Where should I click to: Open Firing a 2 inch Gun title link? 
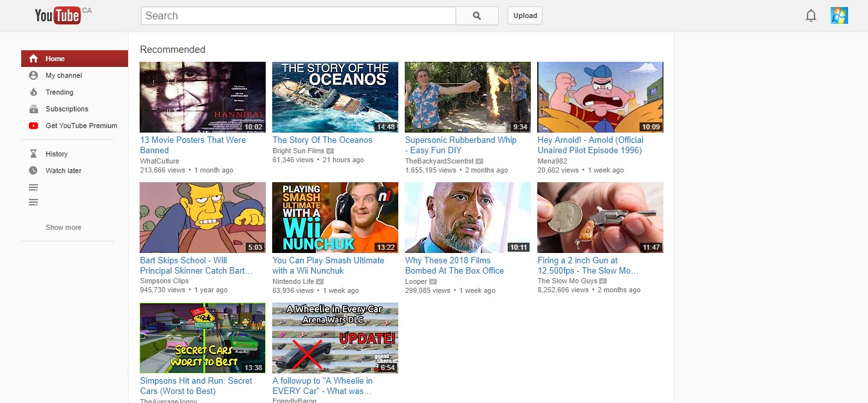pos(588,265)
